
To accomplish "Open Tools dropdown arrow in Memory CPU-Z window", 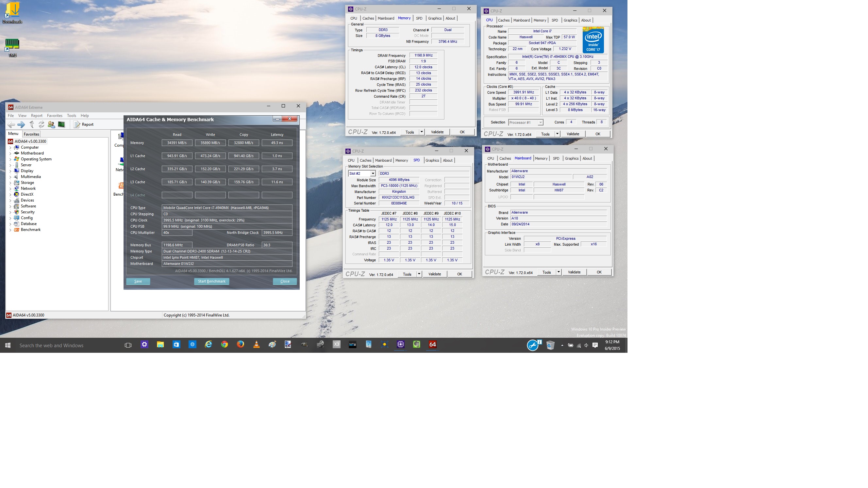I will [x=422, y=132].
